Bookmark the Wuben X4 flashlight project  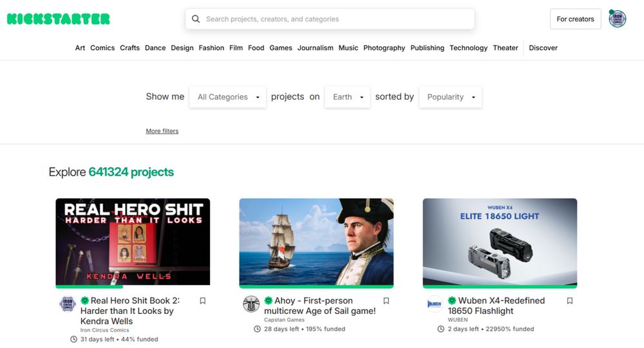pyautogui.click(x=570, y=301)
